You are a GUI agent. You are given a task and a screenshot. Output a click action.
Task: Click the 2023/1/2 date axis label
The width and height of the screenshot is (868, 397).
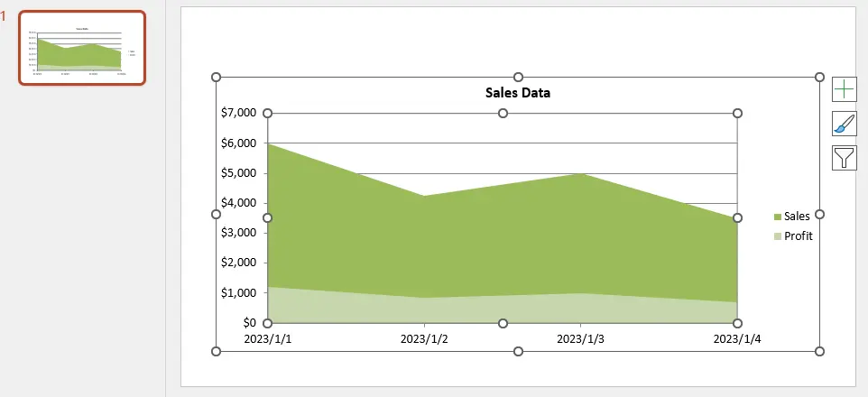pos(425,340)
